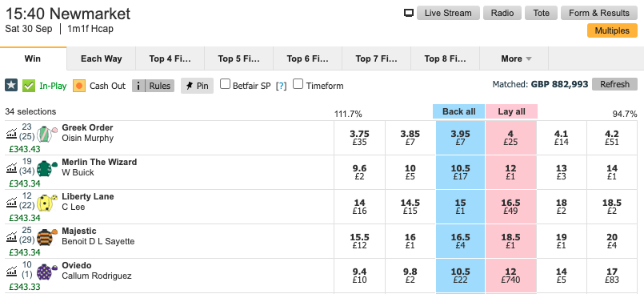
Task: Open the Multiples button
Action: click(612, 30)
